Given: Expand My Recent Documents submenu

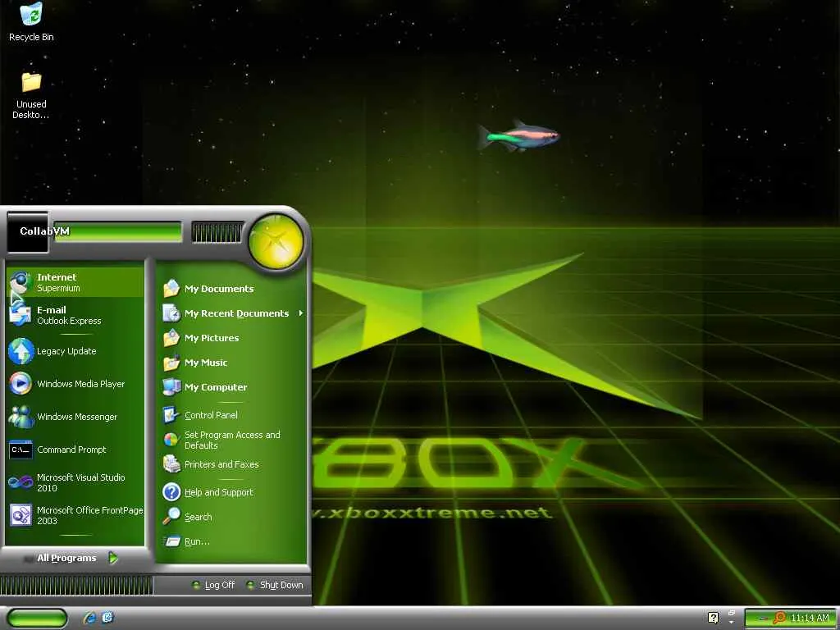Looking at the screenshot, I should click(x=234, y=313).
